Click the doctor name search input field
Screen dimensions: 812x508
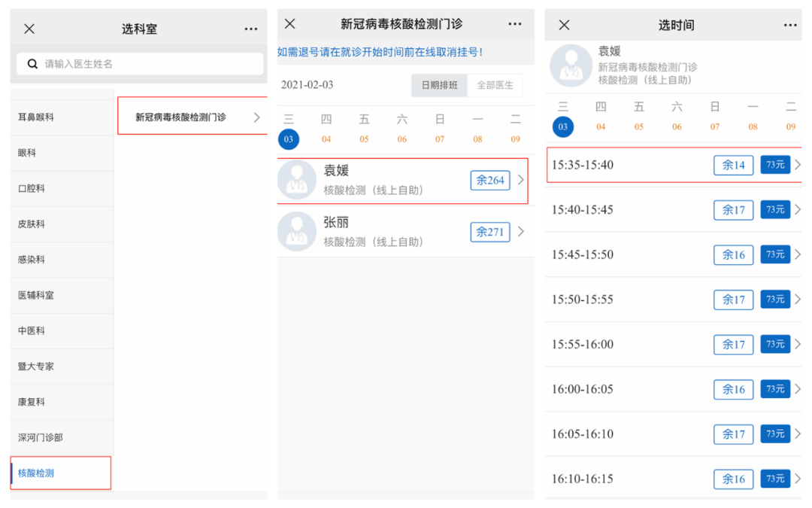click(150, 64)
